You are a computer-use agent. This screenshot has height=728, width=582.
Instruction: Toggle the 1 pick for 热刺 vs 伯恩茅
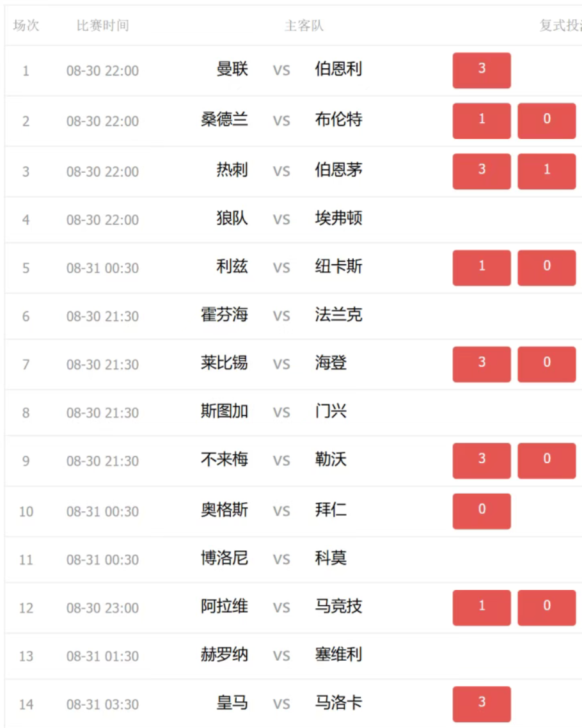point(547,171)
